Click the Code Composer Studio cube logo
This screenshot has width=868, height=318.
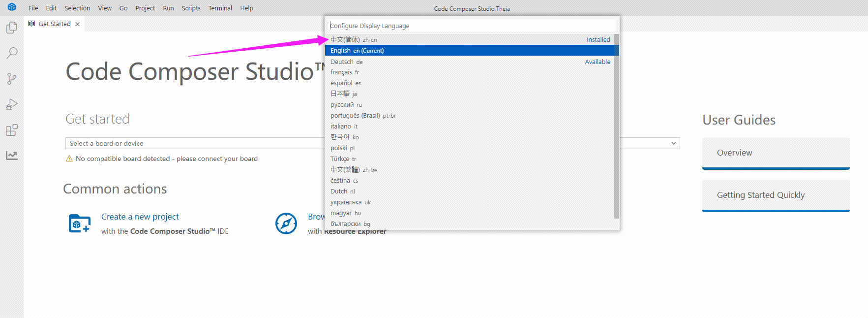click(12, 7)
